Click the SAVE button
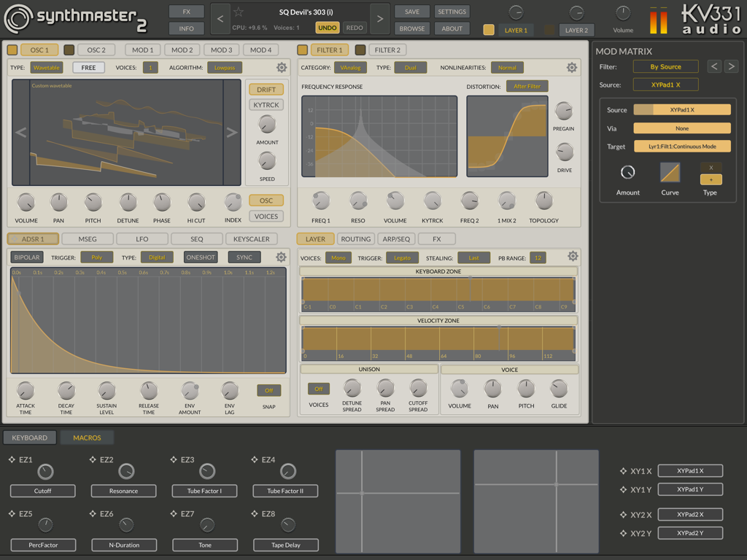The image size is (747, 560). point(411,12)
